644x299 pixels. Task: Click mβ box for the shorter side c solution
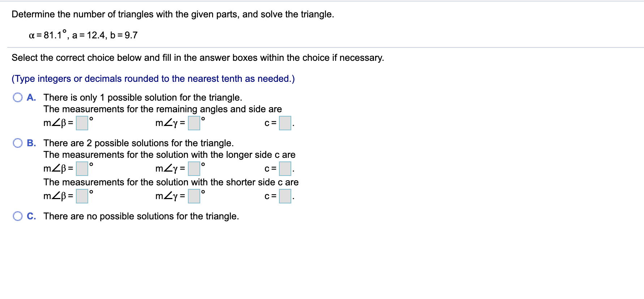(x=82, y=197)
